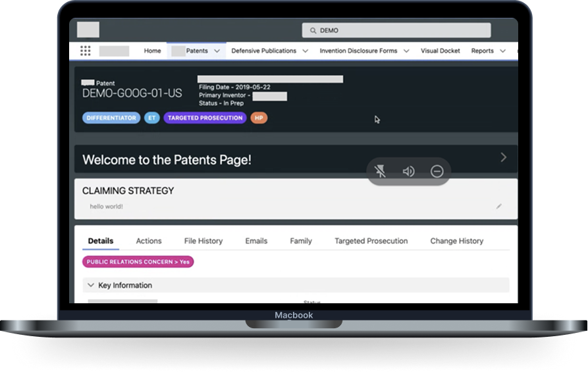Collapse the Key Information section

click(x=90, y=285)
